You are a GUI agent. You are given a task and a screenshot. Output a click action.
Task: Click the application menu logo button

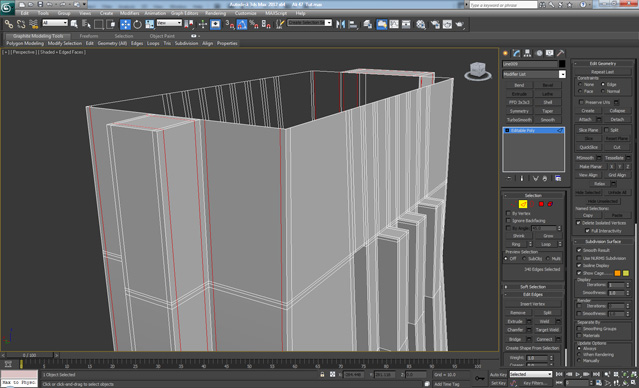(7, 7)
